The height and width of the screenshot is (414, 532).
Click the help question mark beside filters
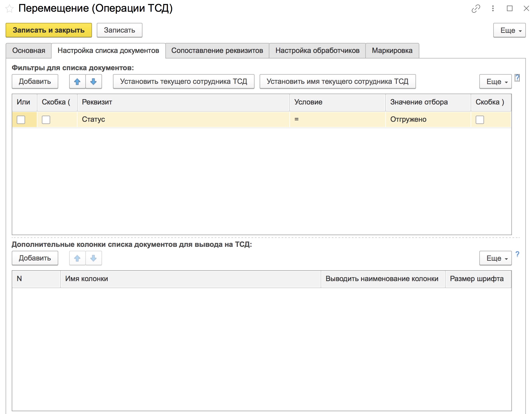click(517, 78)
